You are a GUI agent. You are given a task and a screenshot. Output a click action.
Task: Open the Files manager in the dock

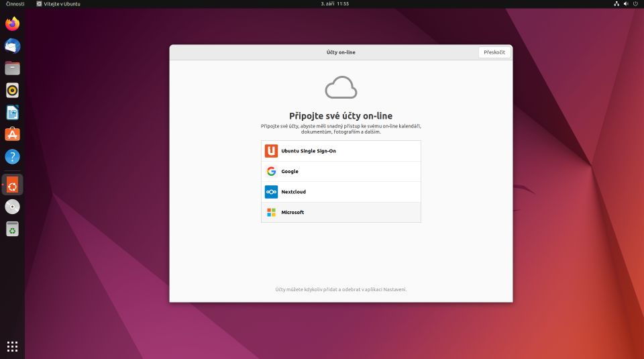12,68
